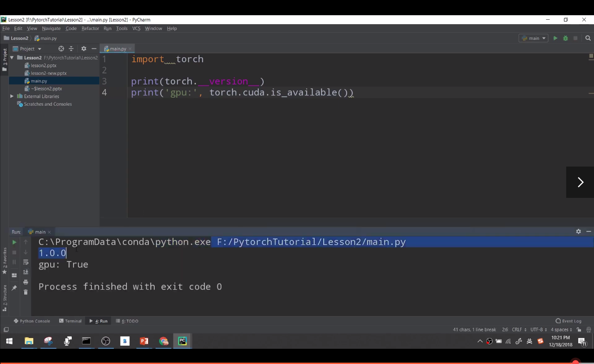This screenshot has height=364, width=594.
Task: Open the Navigate menu
Action: (52, 28)
